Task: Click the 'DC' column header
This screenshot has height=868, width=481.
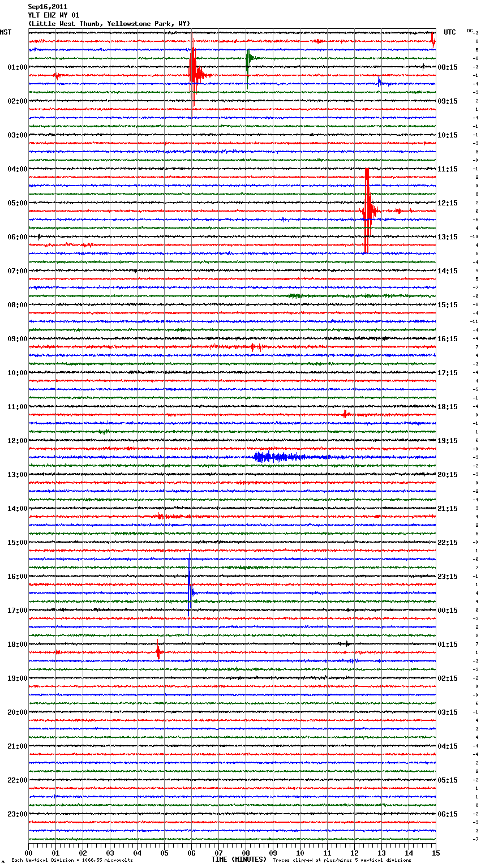Action: (x=470, y=31)
